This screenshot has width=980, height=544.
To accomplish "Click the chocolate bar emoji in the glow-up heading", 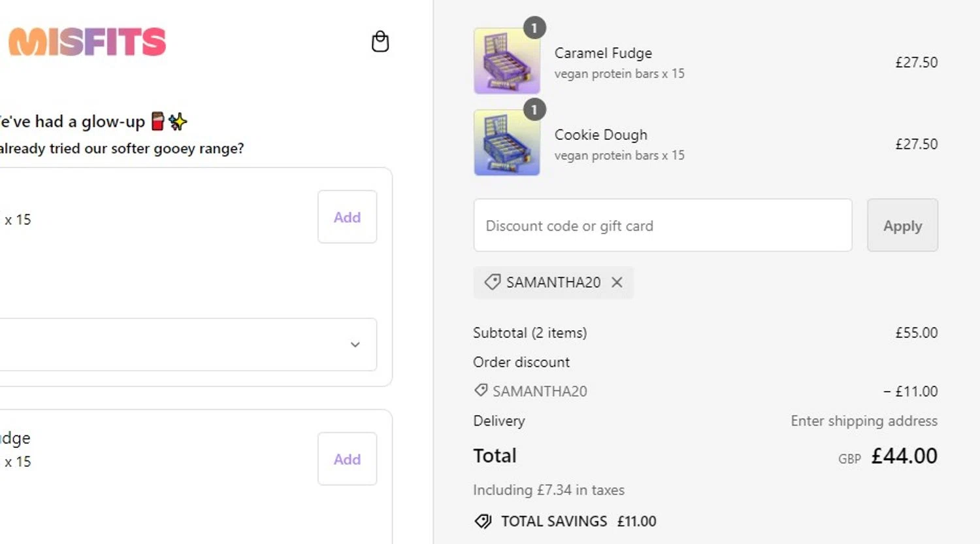I will (x=158, y=121).
